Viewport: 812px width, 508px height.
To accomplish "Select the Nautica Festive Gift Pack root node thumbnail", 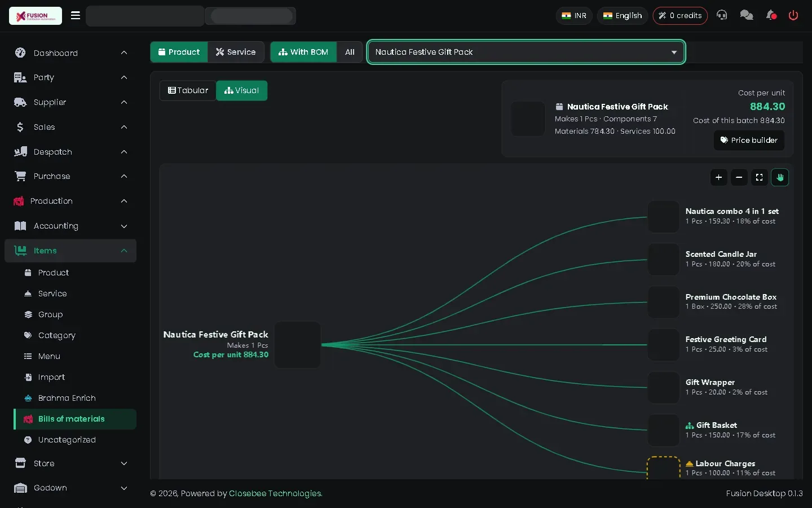I will tap(298, 345).
